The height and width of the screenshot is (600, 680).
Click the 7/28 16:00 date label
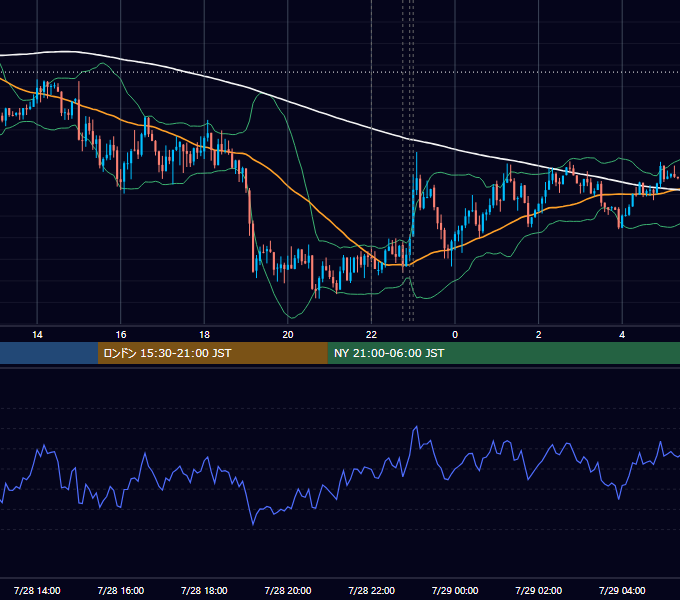(121, 590)
